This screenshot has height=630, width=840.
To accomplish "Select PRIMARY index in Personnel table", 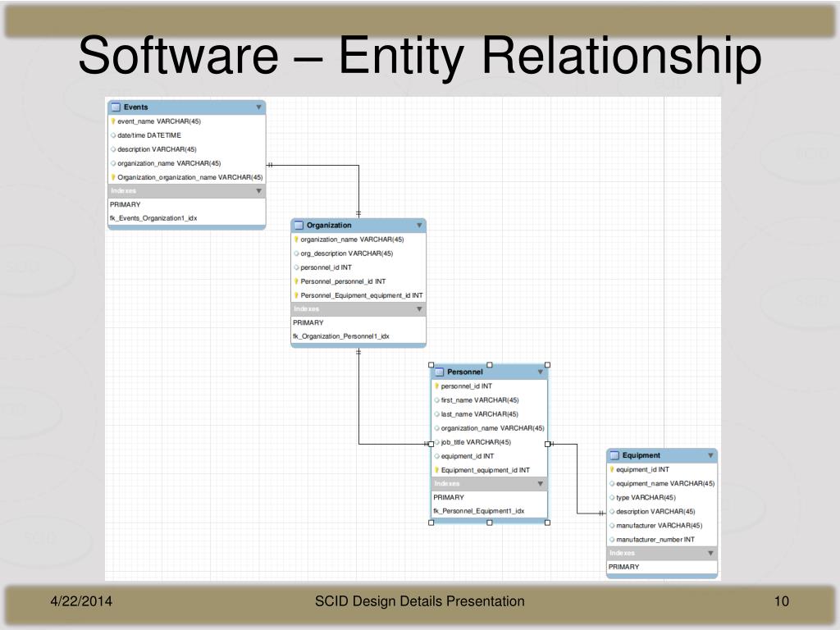I will point(449,497).
